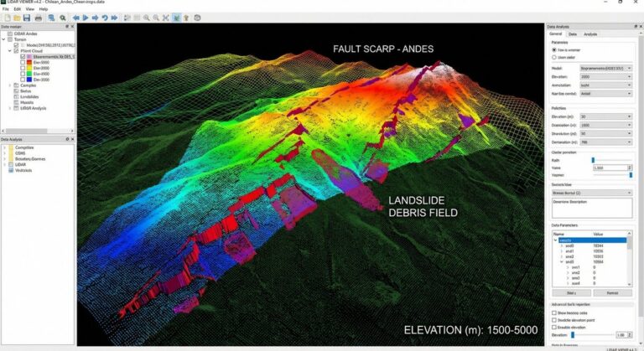Click the Zoom in magnifier icon

(146, 18)
